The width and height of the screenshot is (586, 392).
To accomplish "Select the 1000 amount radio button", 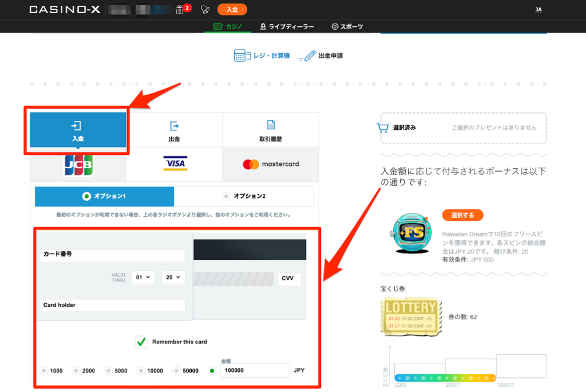I will point(43,371).
